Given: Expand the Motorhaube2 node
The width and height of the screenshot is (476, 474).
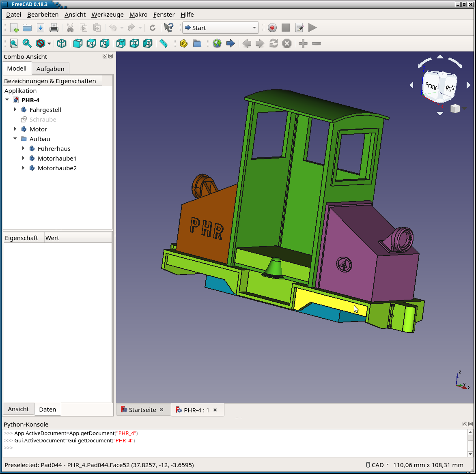Looking at the screenshot, I should (24, 168).
